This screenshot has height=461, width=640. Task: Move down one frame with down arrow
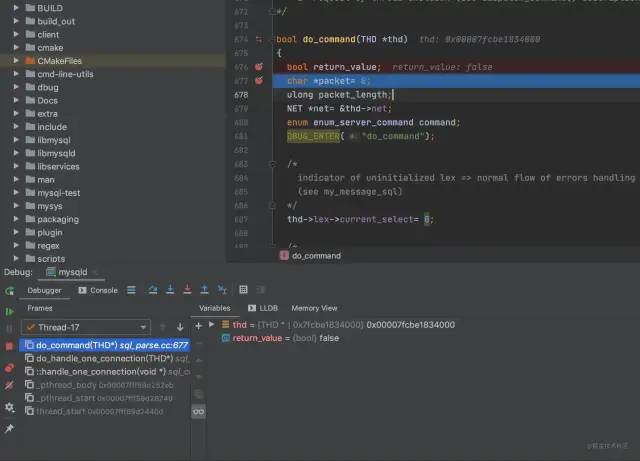[180, 327]
